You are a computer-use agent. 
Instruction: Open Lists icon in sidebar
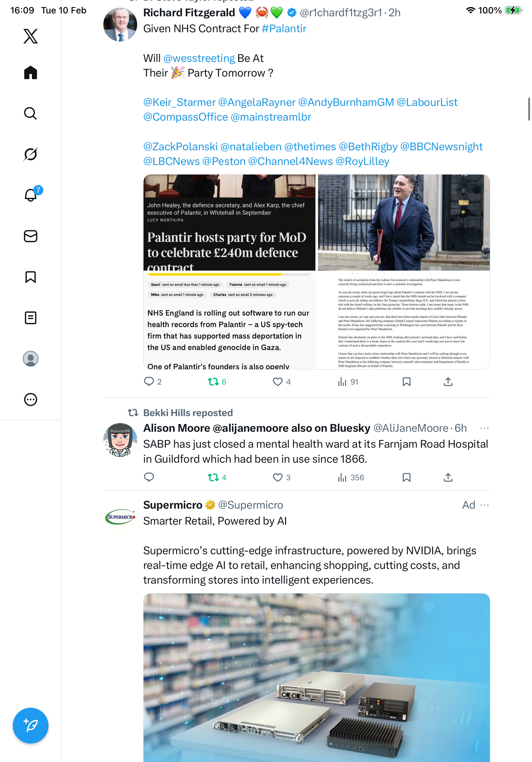click(x=31, y=317)
